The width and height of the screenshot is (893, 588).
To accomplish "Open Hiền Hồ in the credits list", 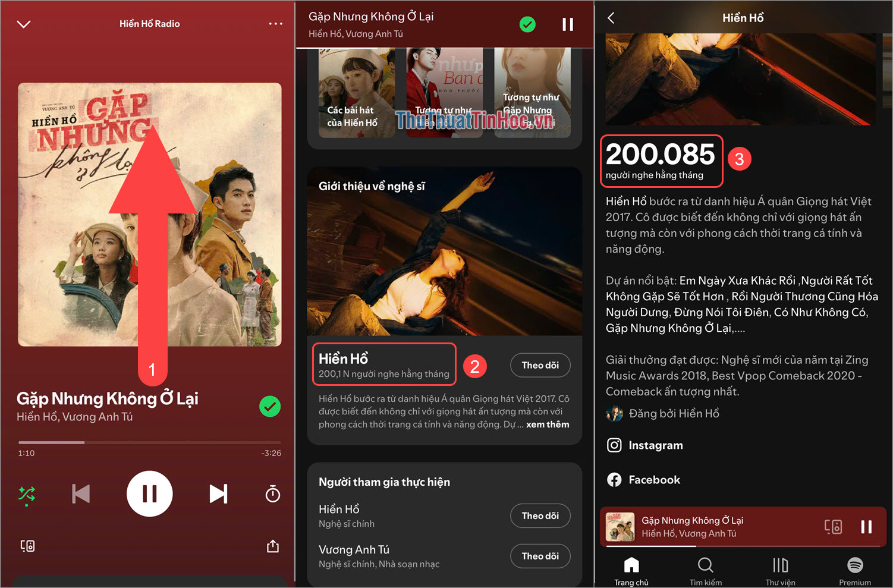I will [x=339, y=509].
